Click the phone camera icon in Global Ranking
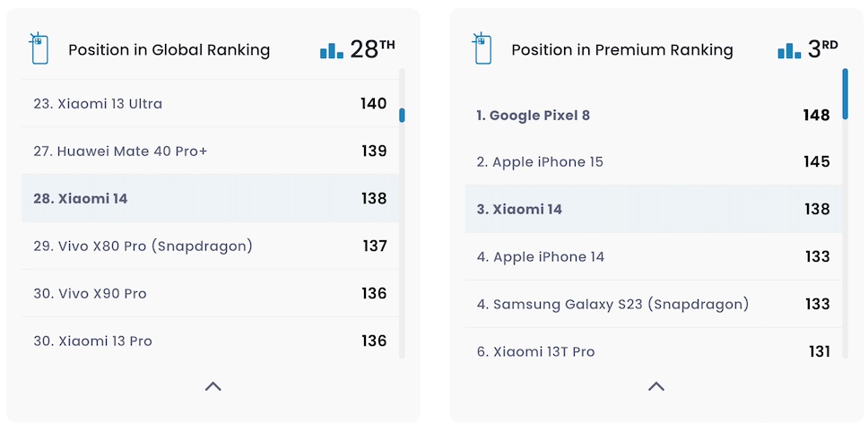The image size is (868, 432). click(39, 49)
